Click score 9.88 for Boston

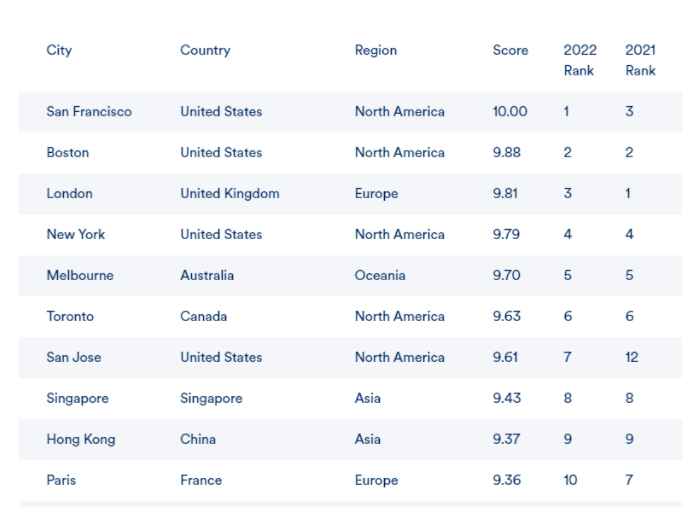coord(507,152)
